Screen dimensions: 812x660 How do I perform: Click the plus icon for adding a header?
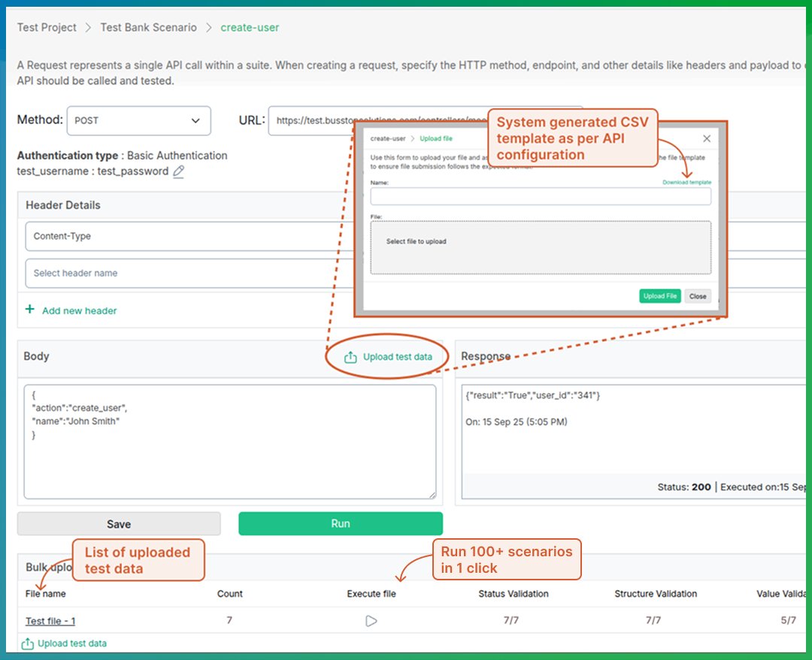(30, 310)
